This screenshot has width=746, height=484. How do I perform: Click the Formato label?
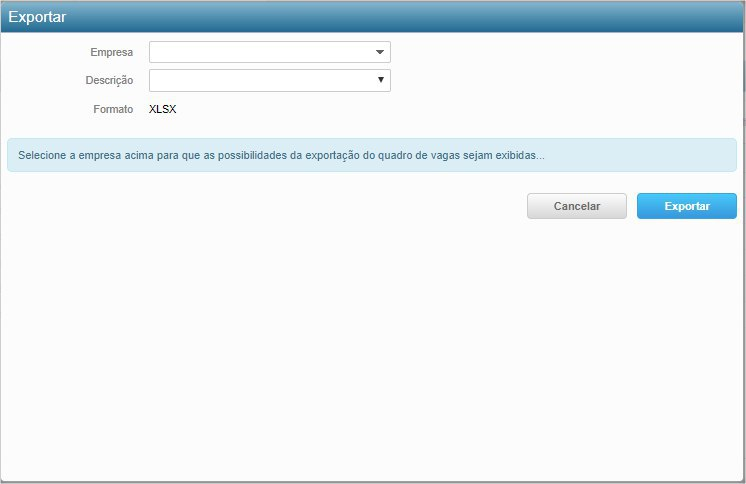point(113,108)
